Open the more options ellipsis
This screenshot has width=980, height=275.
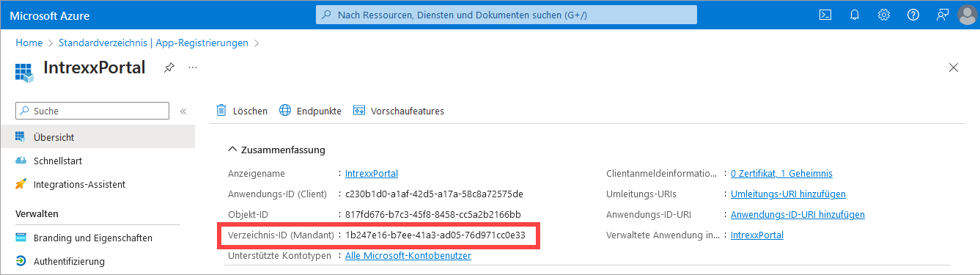[x=193, y=67]
